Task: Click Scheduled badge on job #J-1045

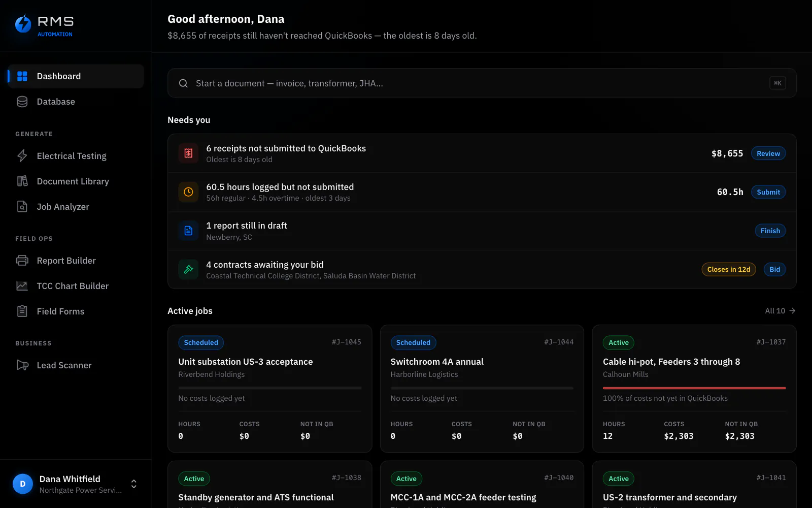Action: pos(201,342)
